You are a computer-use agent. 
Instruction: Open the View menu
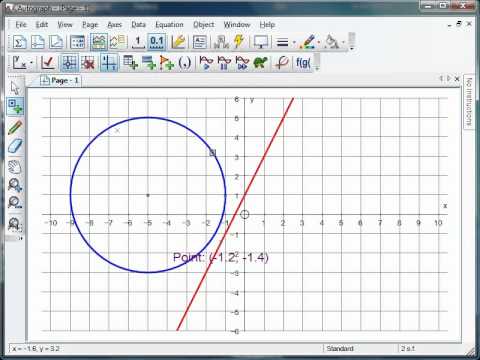65,25
